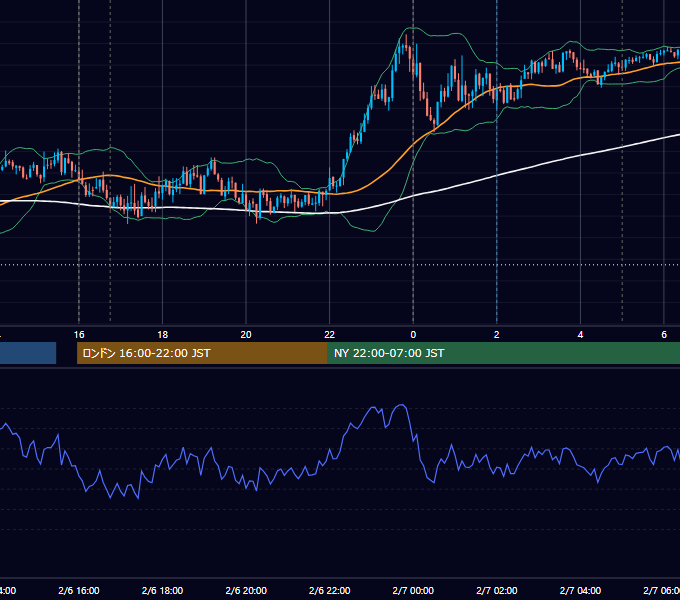Click the 2/6 18:00 time axis label
680x600 pixels.
(162, 590)
